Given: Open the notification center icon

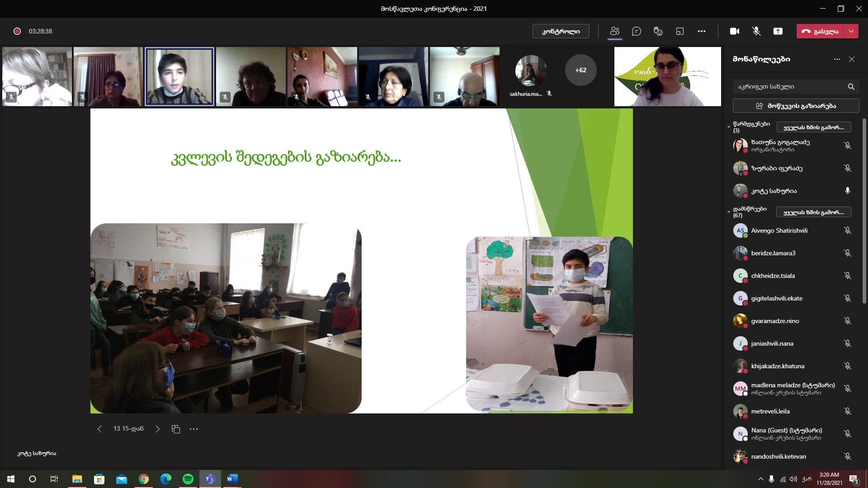Looking at the screenshot, I should click(x=854, y=479).
